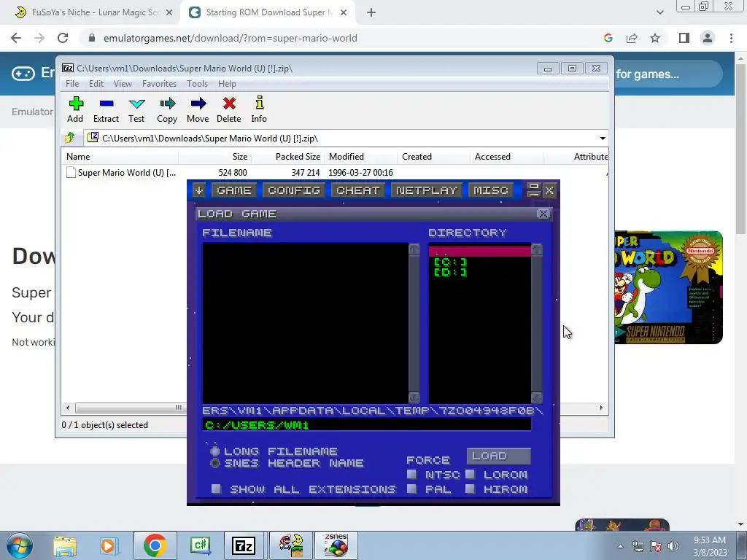Open Windows Explorer from the taskbar
Screen dimensions: 747x560
click(65, 545)
